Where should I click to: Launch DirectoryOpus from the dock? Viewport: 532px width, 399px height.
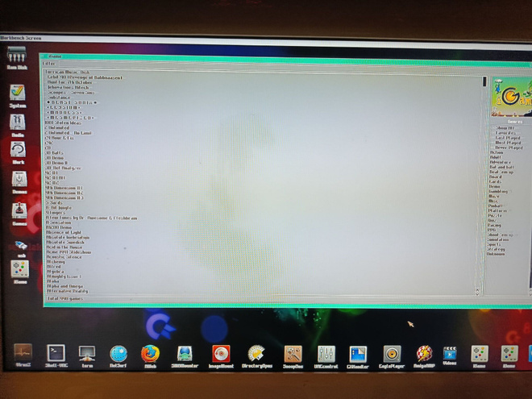tap(257, 356)
